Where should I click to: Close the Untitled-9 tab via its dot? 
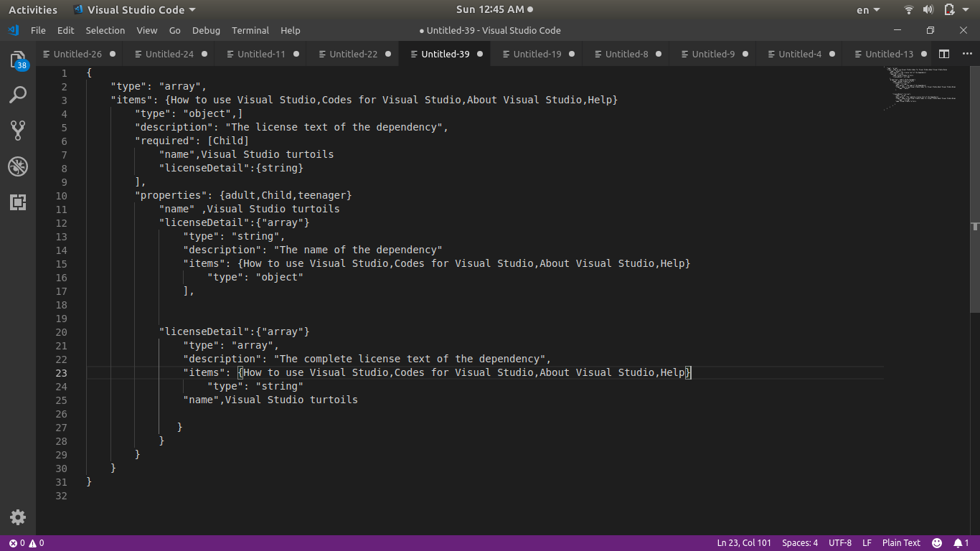click(745, 54)
